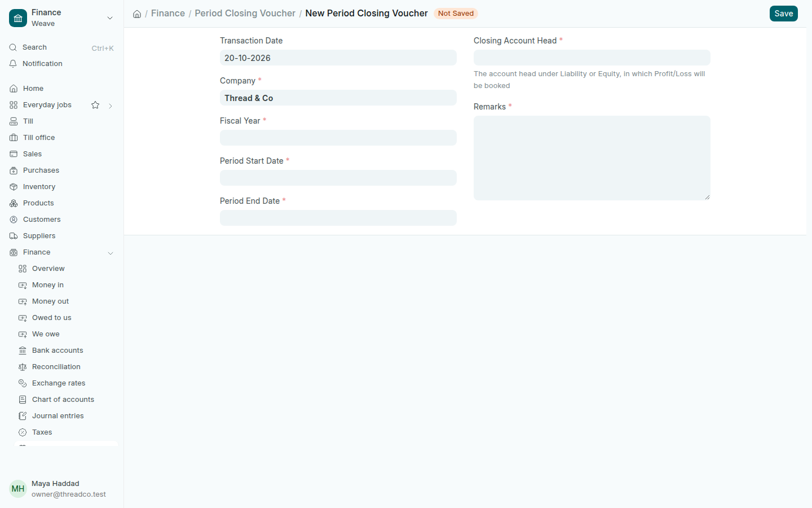
Task: Open We owe under Finance
Action: pyautogui.click(x=66, y=334)
